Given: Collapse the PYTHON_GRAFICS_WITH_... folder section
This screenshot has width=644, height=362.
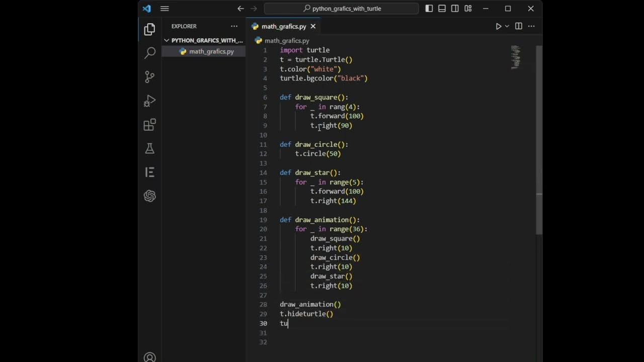Looking at the screenshot, I should click(203, 40).
